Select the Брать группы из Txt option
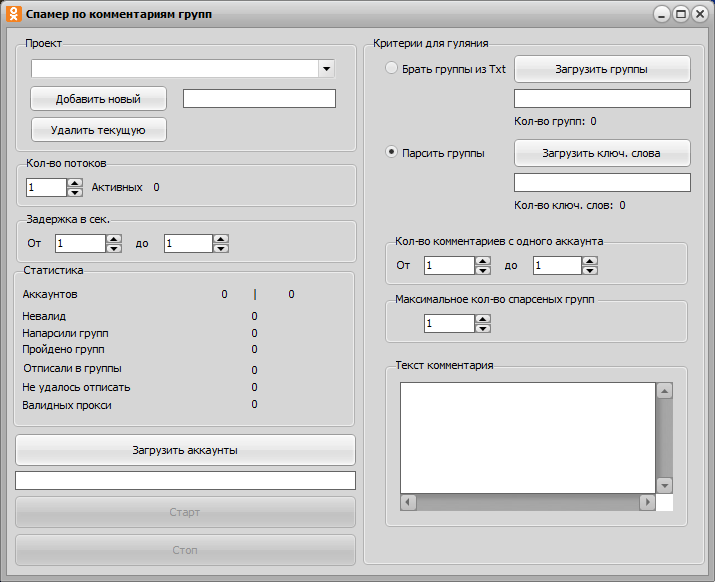The width and height of the screenshot is (715, 582). click(391, 69)
